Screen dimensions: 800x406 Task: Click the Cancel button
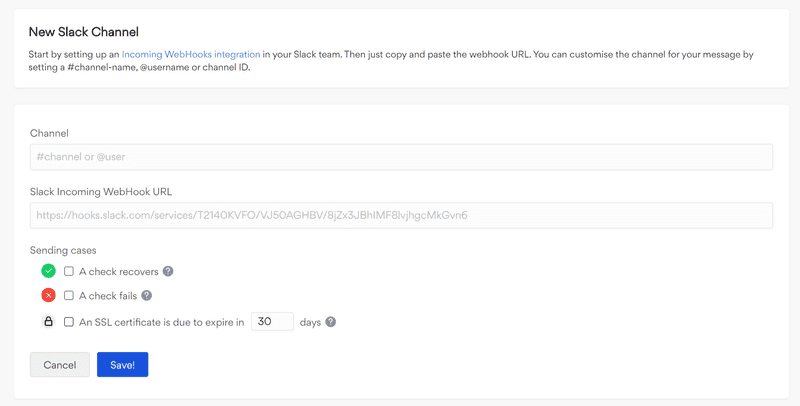(60, 365)
